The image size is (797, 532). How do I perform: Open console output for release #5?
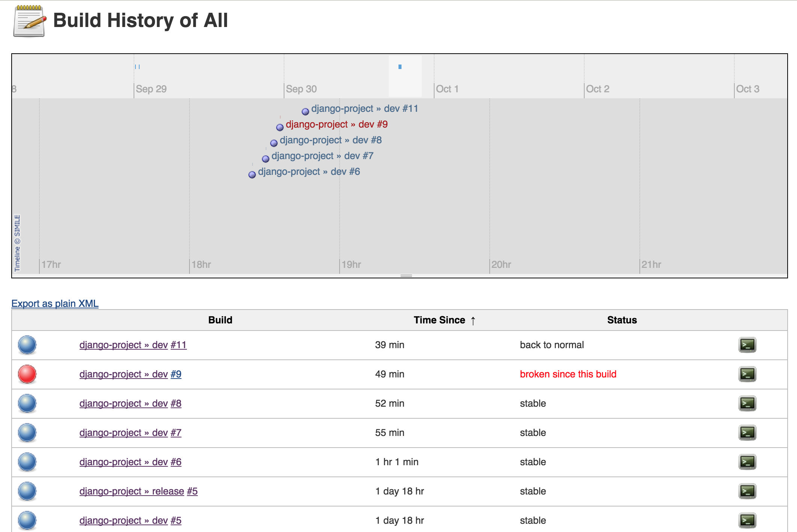click(x=747, y=491)
